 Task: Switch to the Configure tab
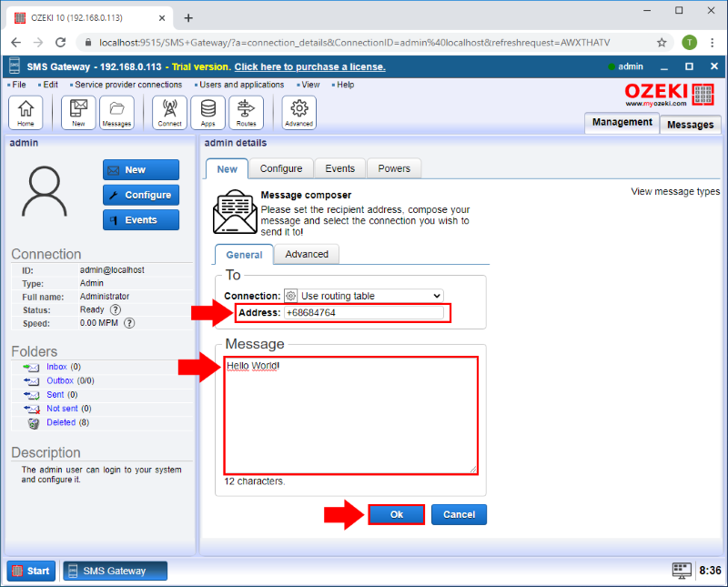pyautogui.click(x=281, y=168)
